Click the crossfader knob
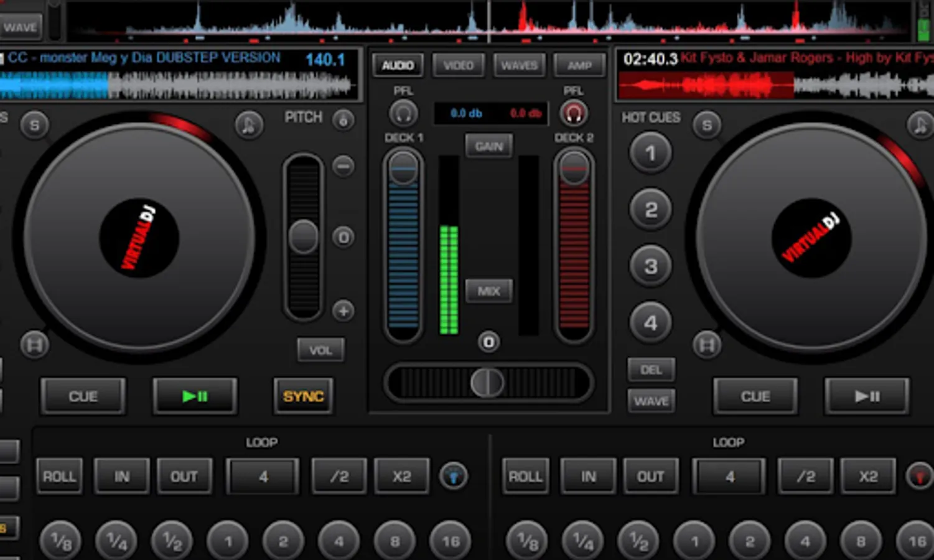Image resolution: width=934 pixels, height=560 pixels. [x=487, y=383]
